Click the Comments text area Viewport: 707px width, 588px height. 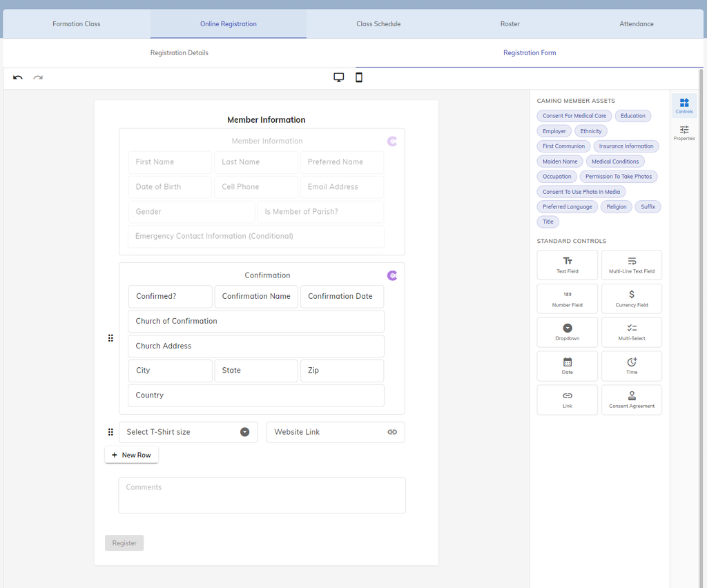[x=262, y=496]
